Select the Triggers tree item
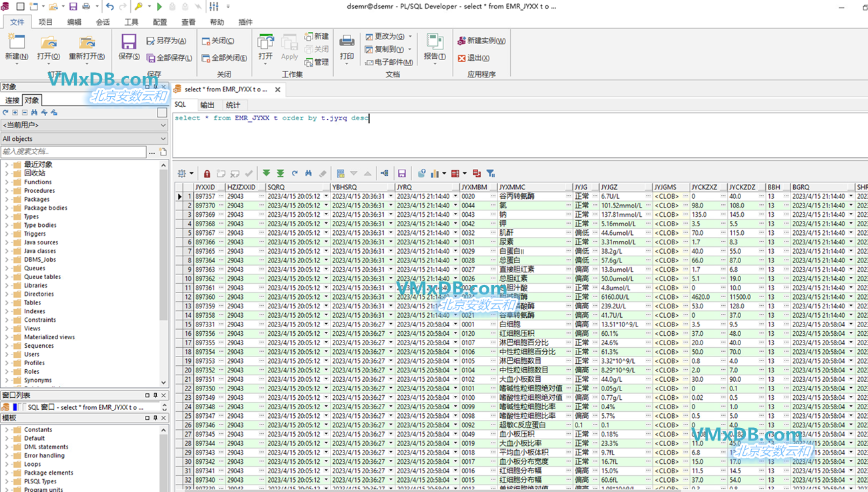Viewport: 868px width, 492px height. click(35, 234)
